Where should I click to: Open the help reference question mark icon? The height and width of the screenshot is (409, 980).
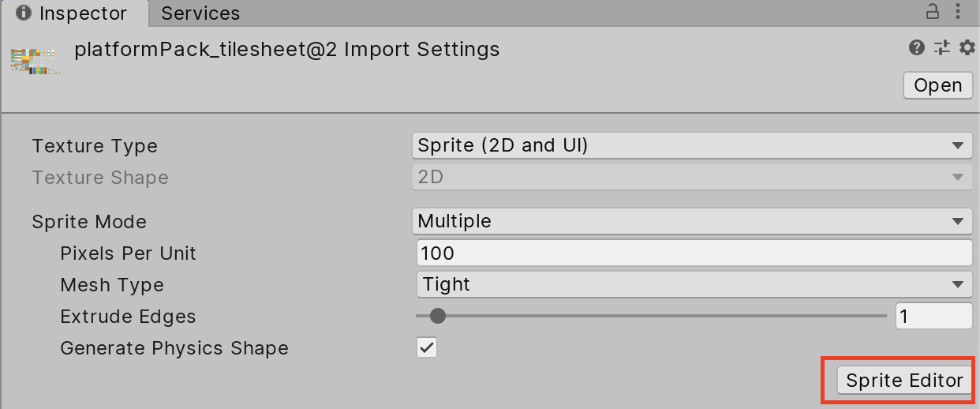pos(916,48)
